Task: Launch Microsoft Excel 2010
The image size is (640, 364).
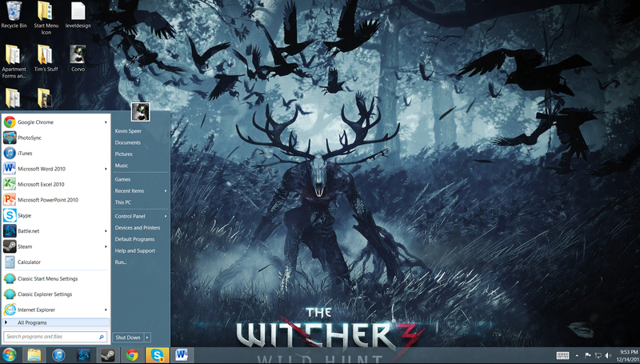Action: [x=56, y=184]
